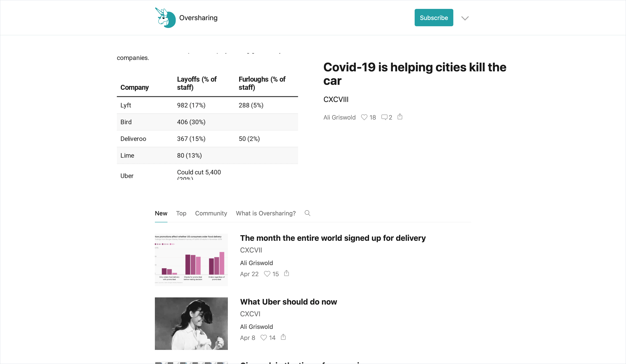Viewport: 626px width, 364px height.
Task: Open the search icon in the archive bar
Action: point(307,213)
